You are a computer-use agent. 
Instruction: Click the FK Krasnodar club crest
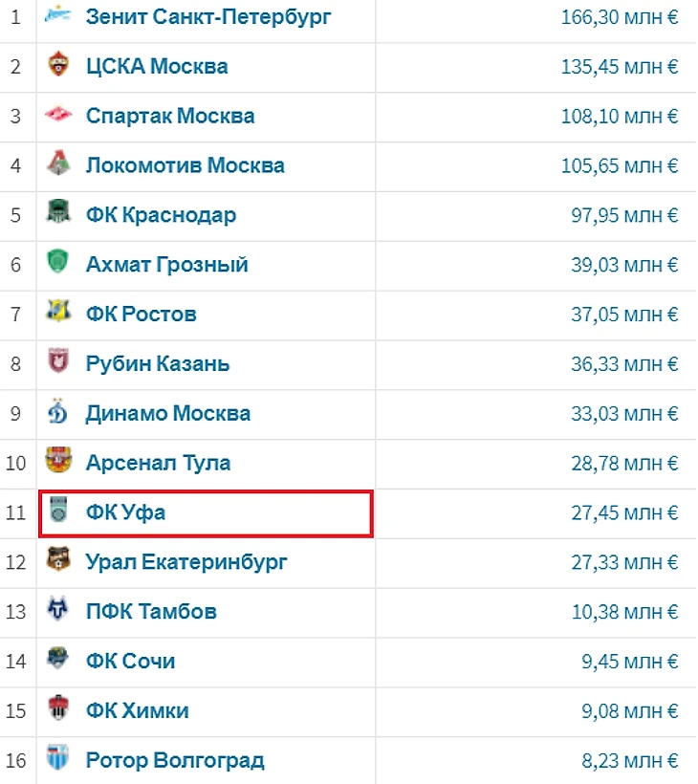tap(59, 214)
